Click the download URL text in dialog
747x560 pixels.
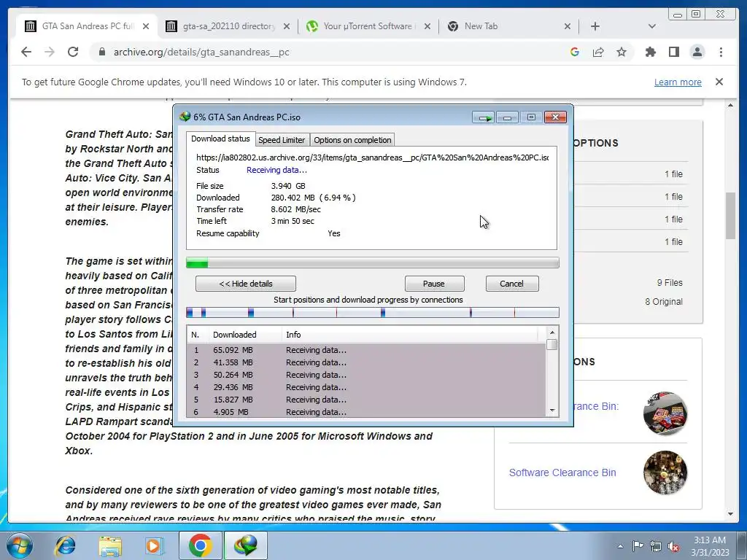pos(373,157)
